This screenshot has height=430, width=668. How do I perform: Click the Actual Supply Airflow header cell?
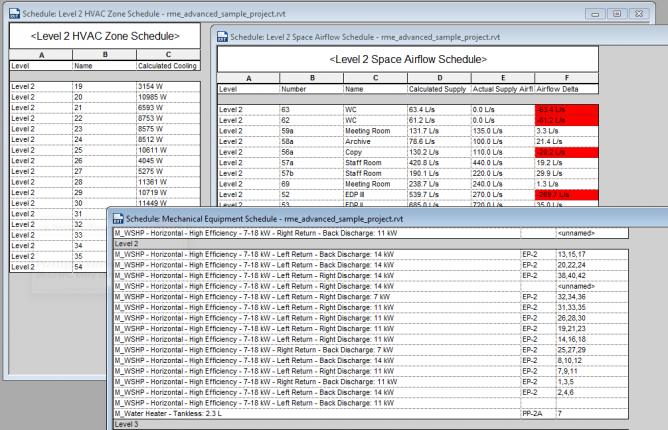503,89
